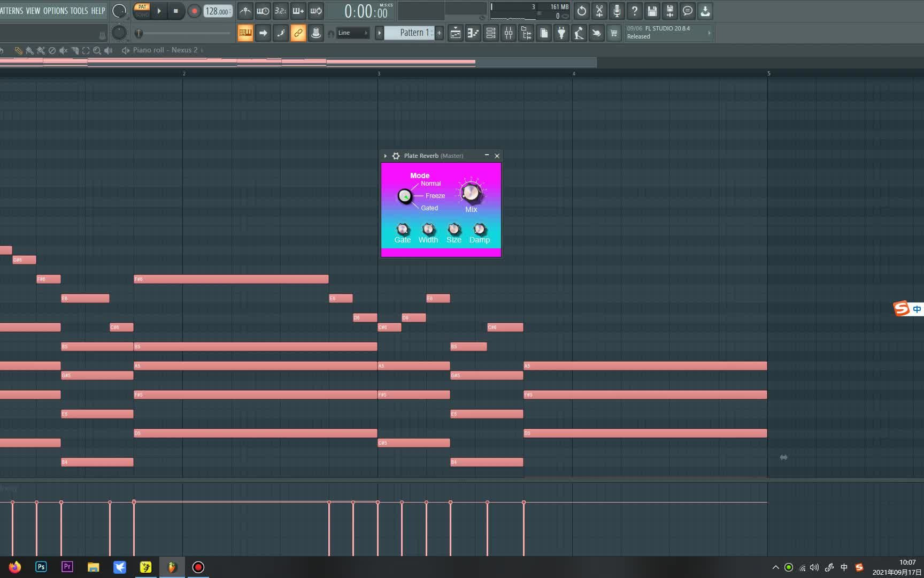Click render audio file save icon
924x578 pixels.
tap(670, 11)
